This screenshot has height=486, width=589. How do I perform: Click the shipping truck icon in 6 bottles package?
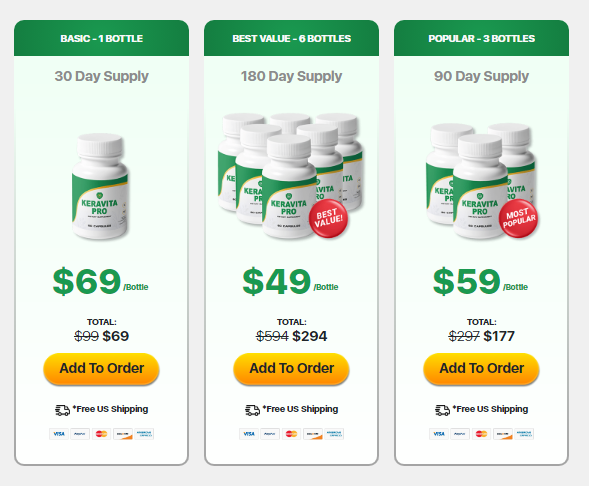252,410
